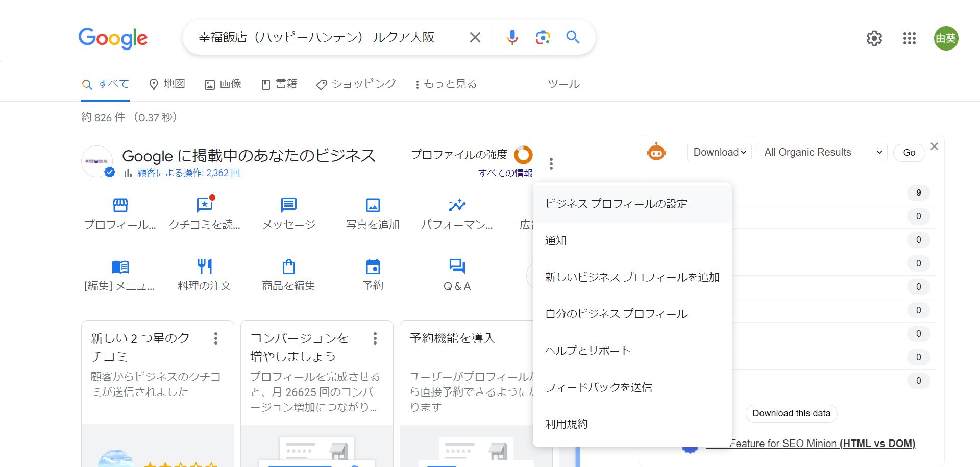Expand the Download dropdown
The height and width of the screenshot is (467, 980).
719,152
